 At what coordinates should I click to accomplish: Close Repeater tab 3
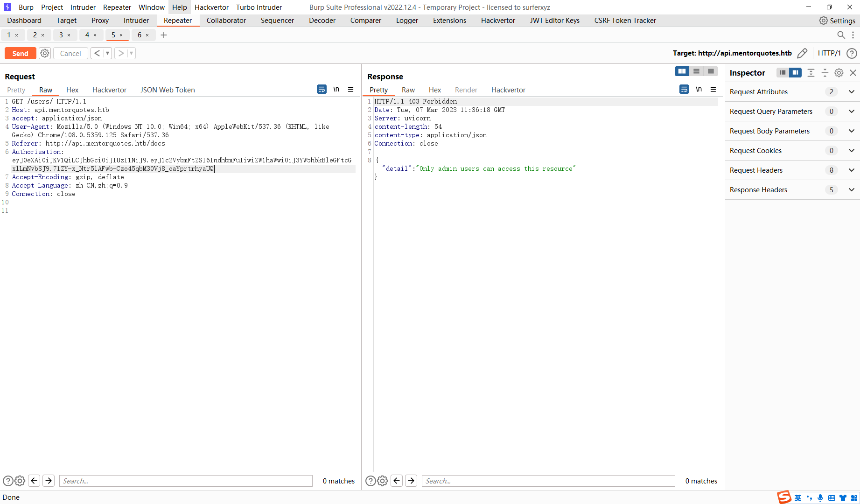pos(69,35)
